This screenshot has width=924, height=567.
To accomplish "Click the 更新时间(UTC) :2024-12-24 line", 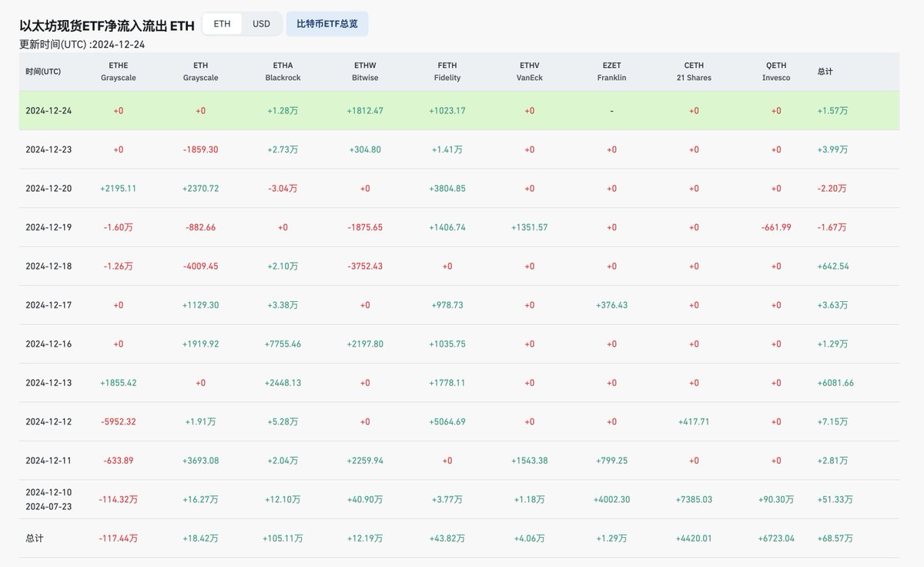I will 82,45.
